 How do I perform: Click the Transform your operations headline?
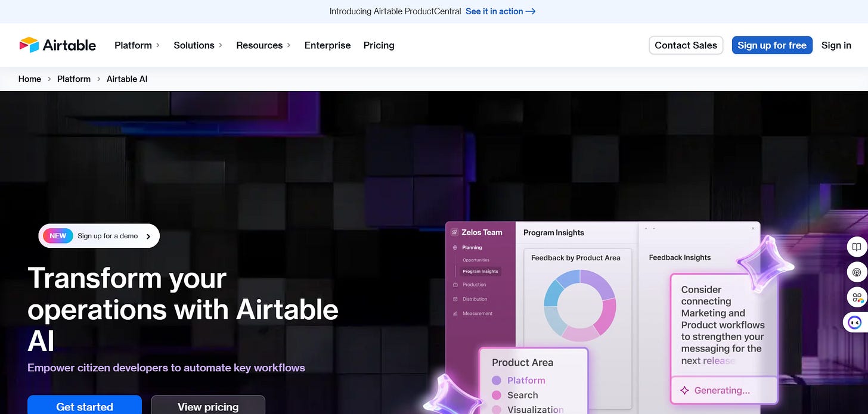click(183, 310)
